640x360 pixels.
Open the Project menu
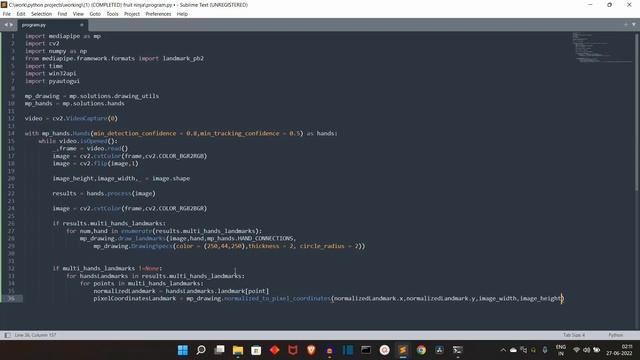(132, 14)
